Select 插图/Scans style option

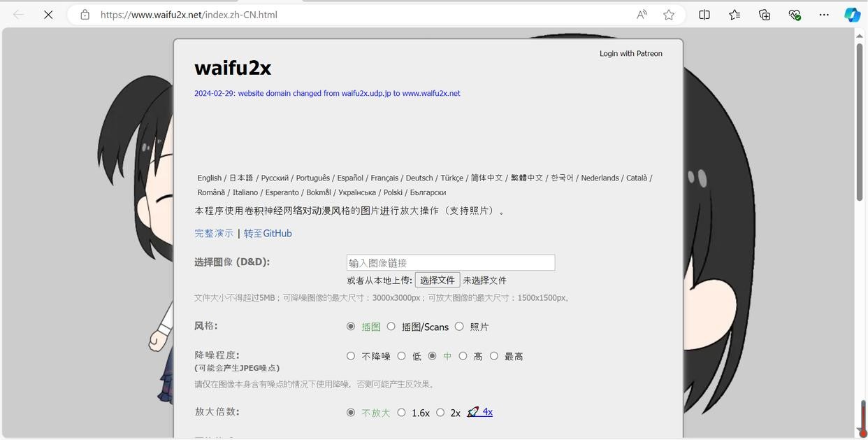pyautogui.click(x=391, y=327)
